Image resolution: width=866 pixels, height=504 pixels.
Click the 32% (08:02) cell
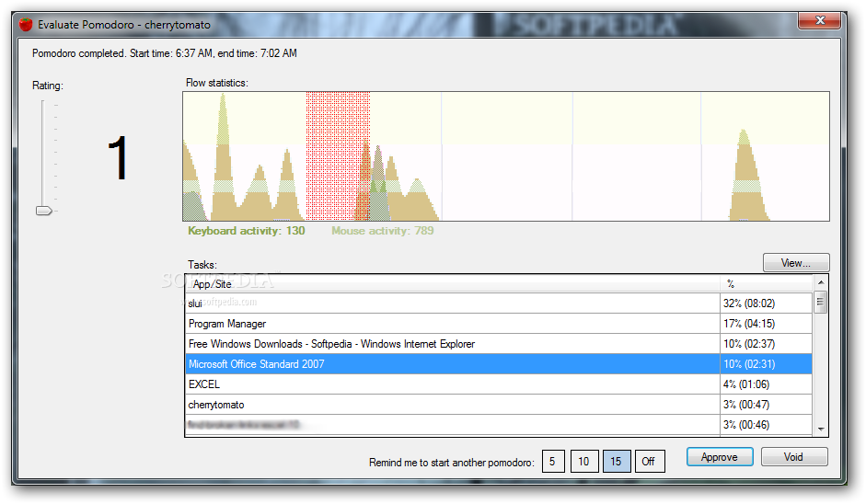coord(766,304)
